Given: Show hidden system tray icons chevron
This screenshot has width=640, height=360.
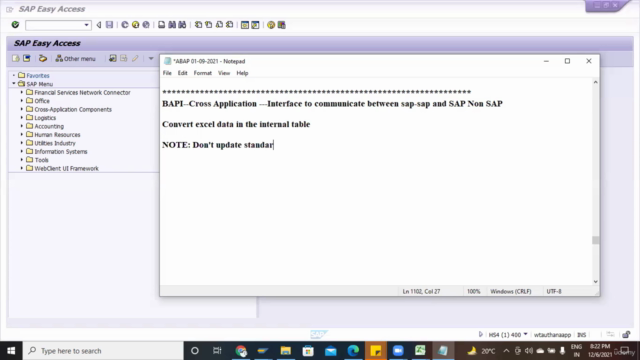Looking at the screenshot, I should [506, 351].
